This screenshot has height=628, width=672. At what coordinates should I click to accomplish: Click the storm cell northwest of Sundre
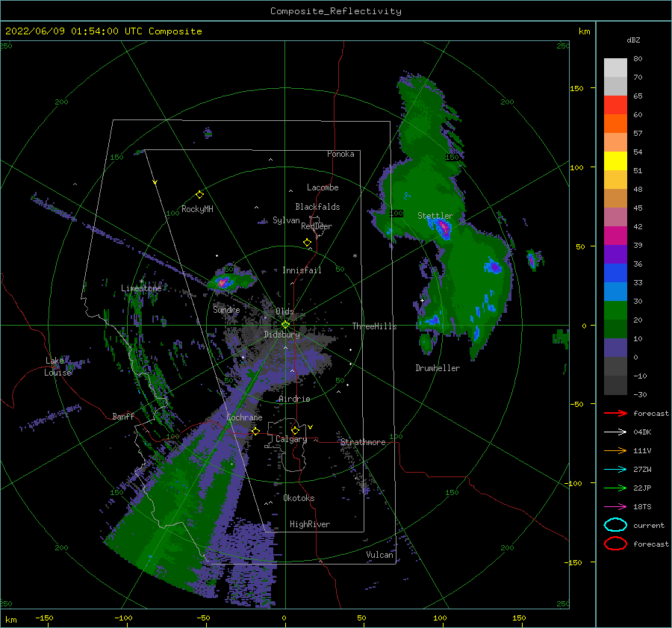coord(224,282)
